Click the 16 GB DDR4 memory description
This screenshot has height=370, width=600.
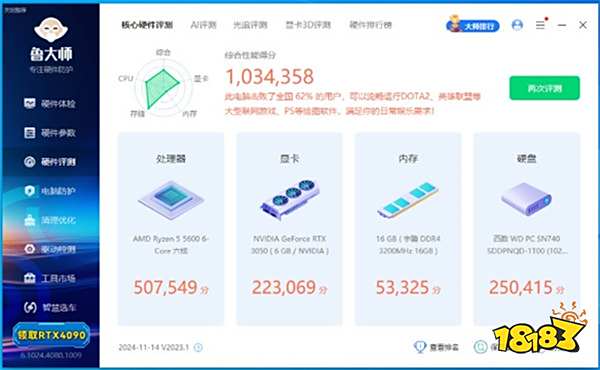tap(408, 244)
